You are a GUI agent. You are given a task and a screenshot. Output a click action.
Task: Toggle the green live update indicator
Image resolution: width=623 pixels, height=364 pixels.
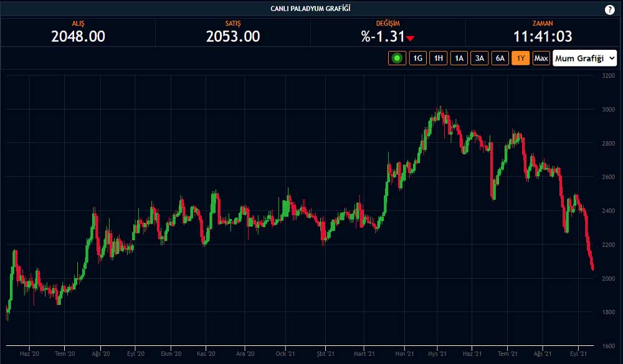point(397,58)
